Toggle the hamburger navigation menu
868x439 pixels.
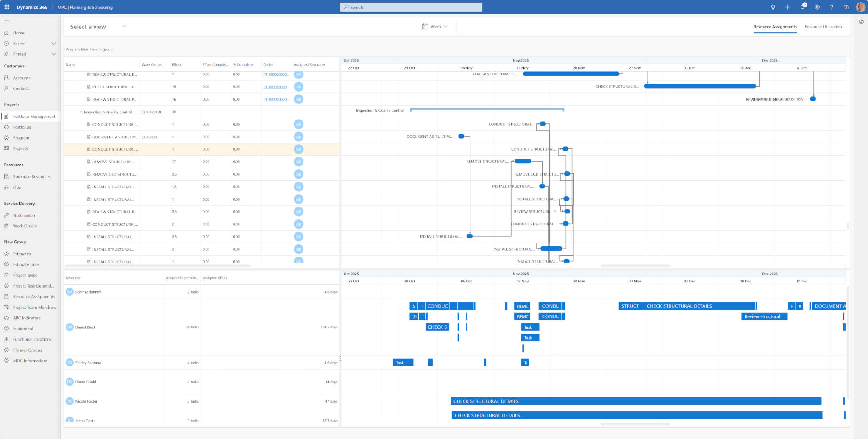pyautogui.click(x=6, y=21)
